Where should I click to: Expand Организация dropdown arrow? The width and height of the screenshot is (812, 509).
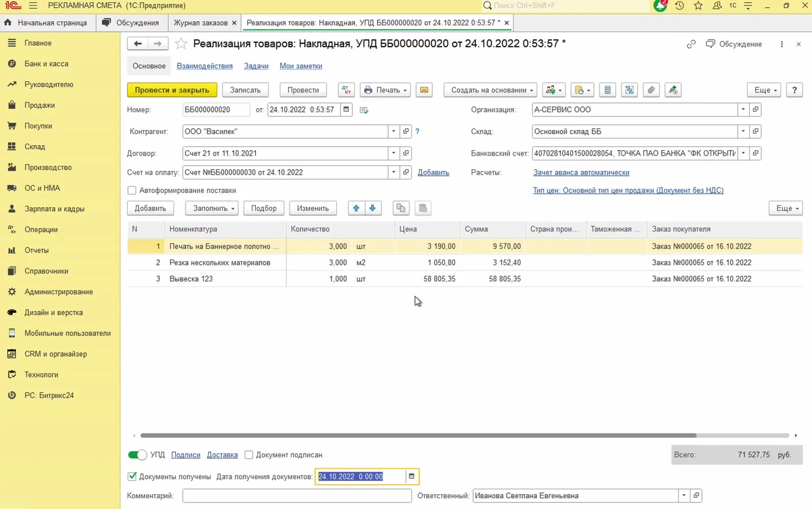pyautogui.click(x=743, y=110)
